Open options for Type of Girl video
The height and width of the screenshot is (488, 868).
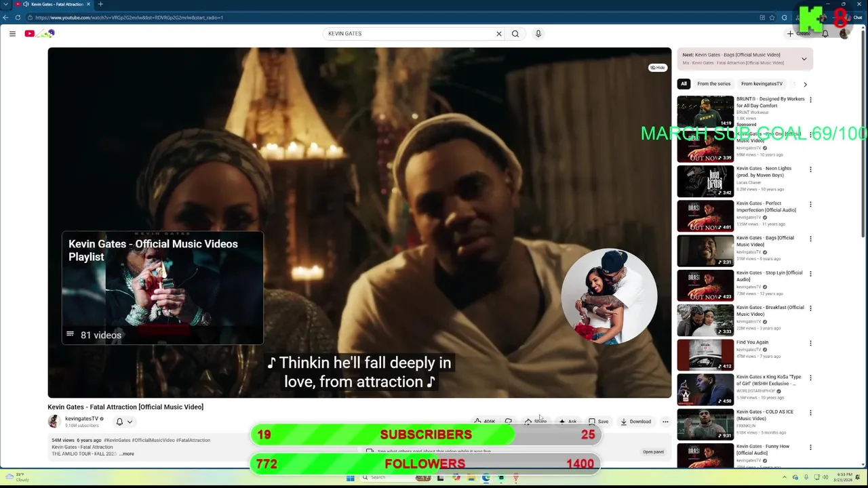click(x=810, y=378)
